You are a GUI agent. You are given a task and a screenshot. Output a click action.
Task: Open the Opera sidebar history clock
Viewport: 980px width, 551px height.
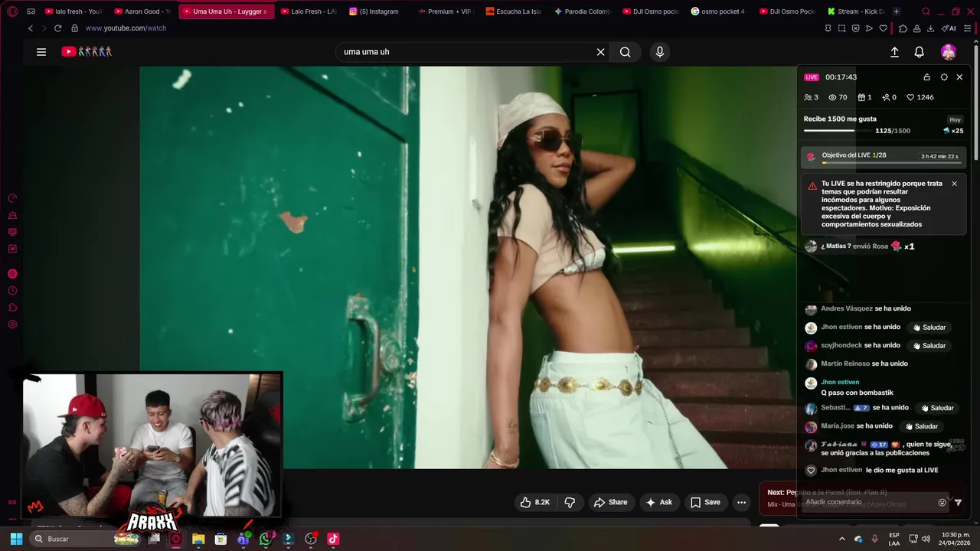12,291
